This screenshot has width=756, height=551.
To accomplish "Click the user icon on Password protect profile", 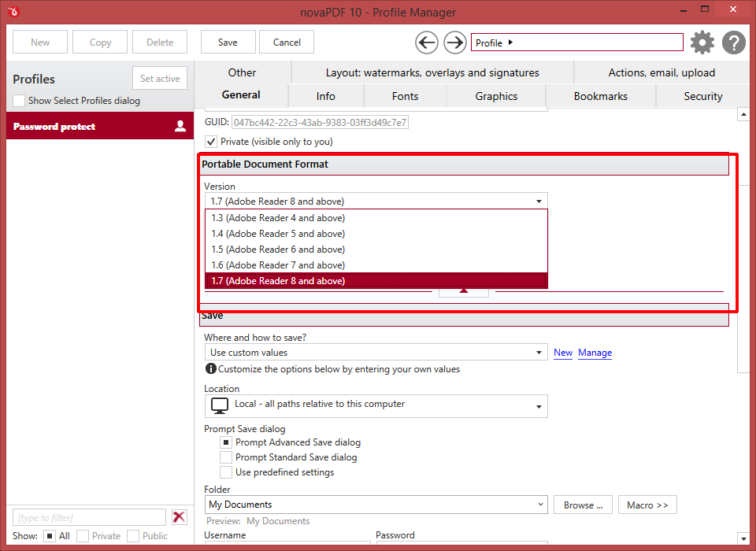I will 180,126.
